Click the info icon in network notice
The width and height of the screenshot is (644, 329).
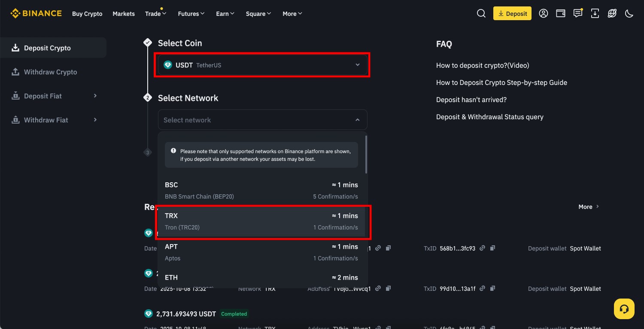pos(173,151)
